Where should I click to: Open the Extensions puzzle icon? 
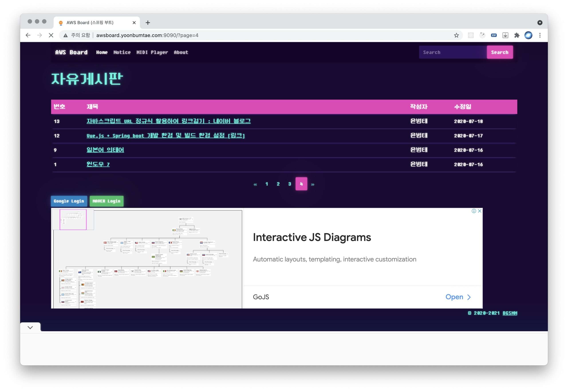(x=517, y=35)
